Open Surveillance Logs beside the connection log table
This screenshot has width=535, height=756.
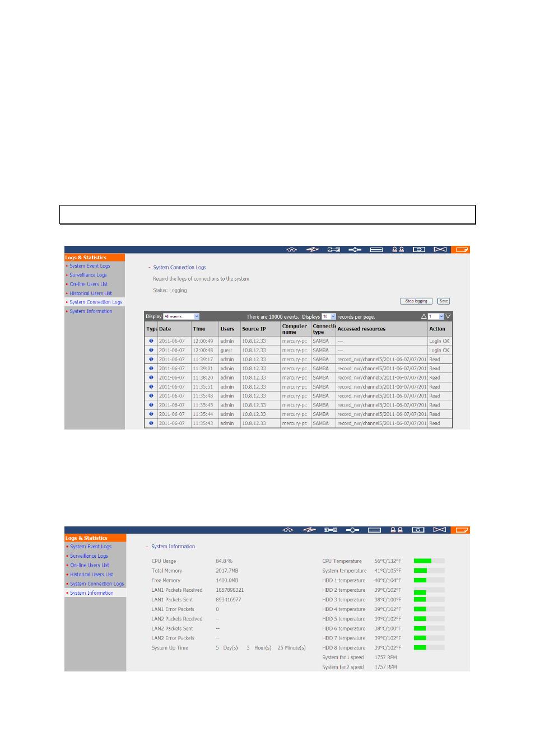[x=88, y=275]
